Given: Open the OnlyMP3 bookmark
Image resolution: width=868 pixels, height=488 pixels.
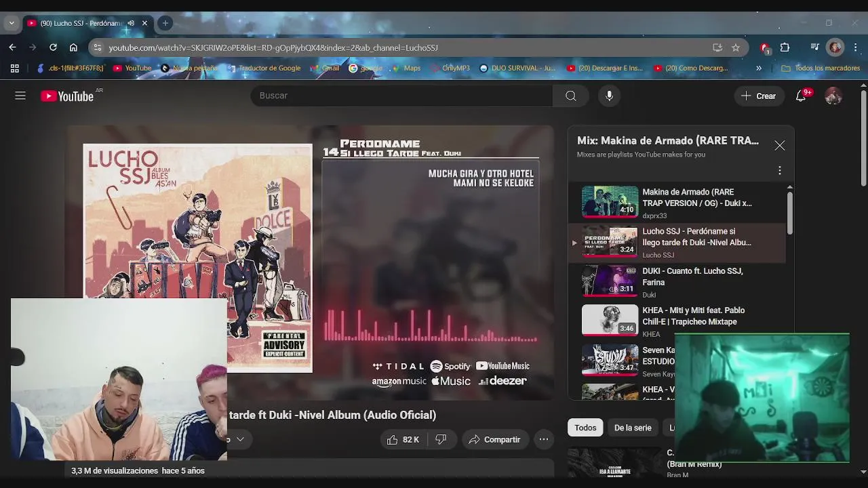Looking at the screenshot, I should pos(450,68).
